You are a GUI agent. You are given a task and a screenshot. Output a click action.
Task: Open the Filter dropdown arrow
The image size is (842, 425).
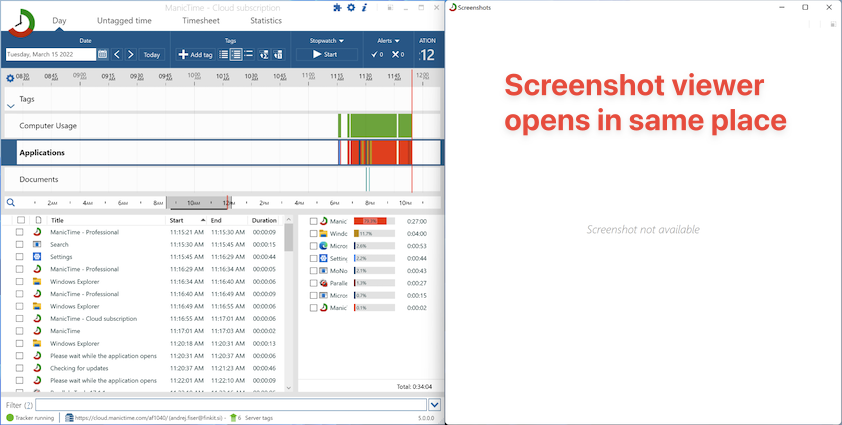434,405
